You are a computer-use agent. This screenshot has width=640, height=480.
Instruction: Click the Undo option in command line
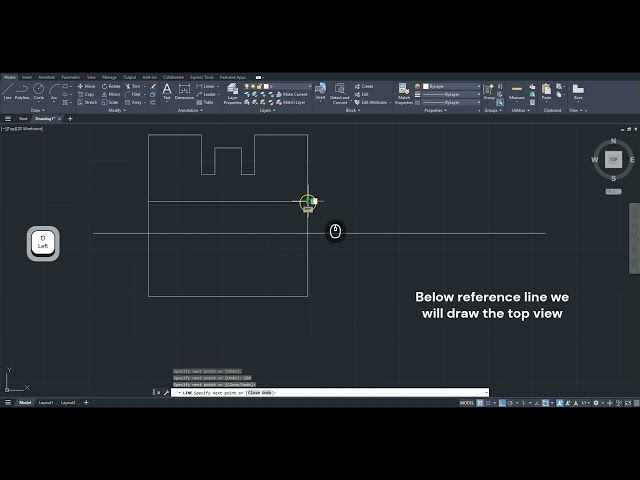267,393
